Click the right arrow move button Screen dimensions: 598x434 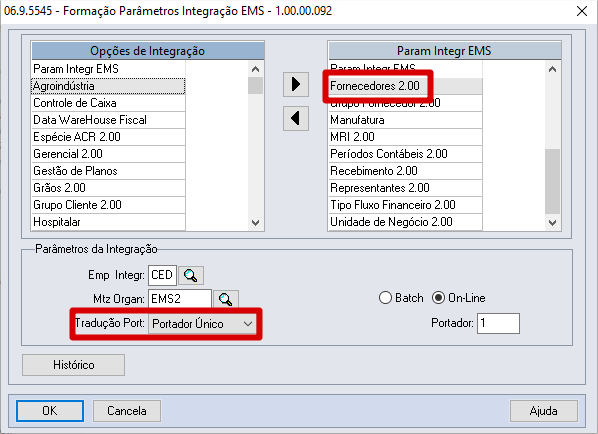pyautogui.click(x=296, y=84)
